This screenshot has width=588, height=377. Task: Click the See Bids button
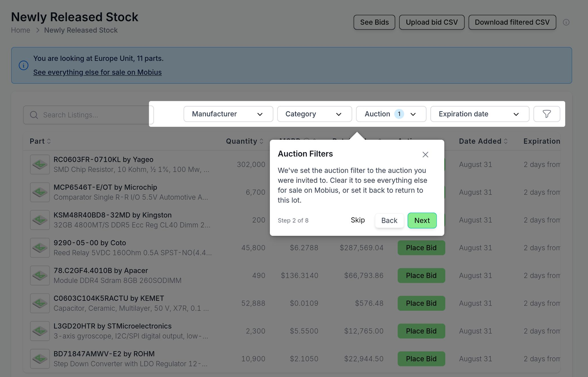(374, 22)
